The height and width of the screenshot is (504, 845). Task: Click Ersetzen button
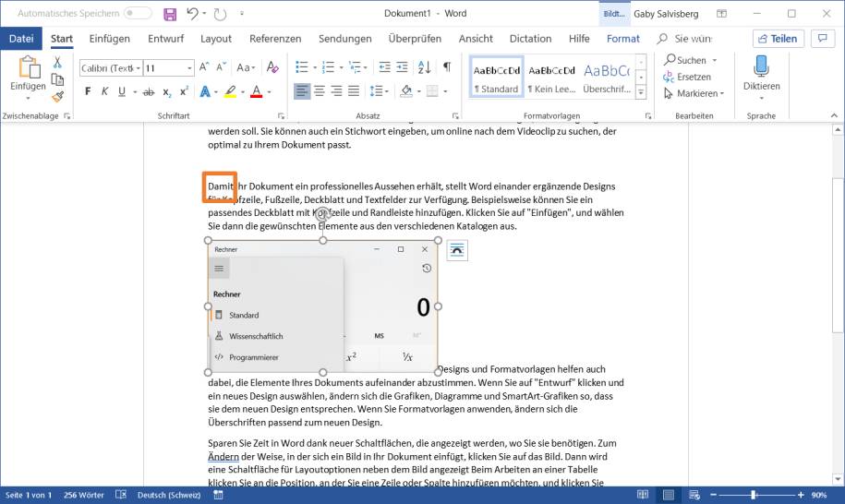point(687,77)
